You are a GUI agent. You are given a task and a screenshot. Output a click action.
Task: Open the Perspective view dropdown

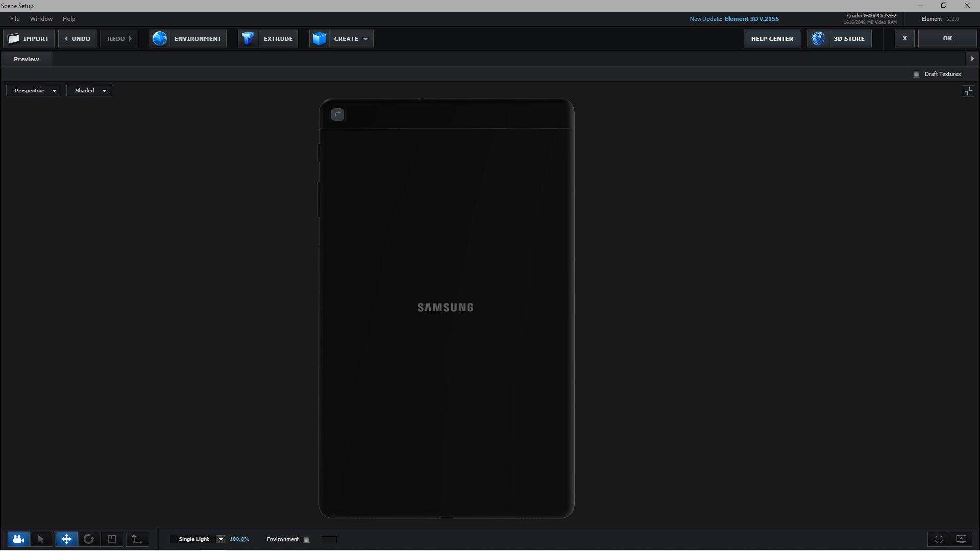click(x=34, y=91)
